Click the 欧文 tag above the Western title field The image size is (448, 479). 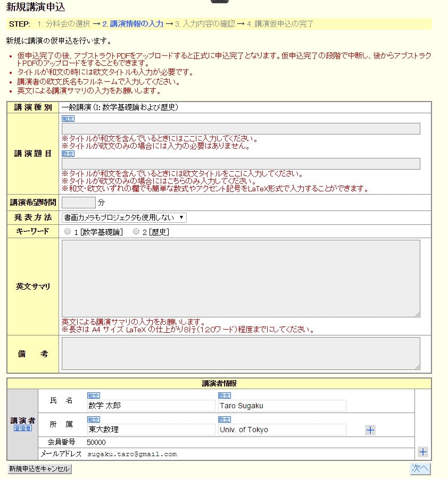(68, 154)
